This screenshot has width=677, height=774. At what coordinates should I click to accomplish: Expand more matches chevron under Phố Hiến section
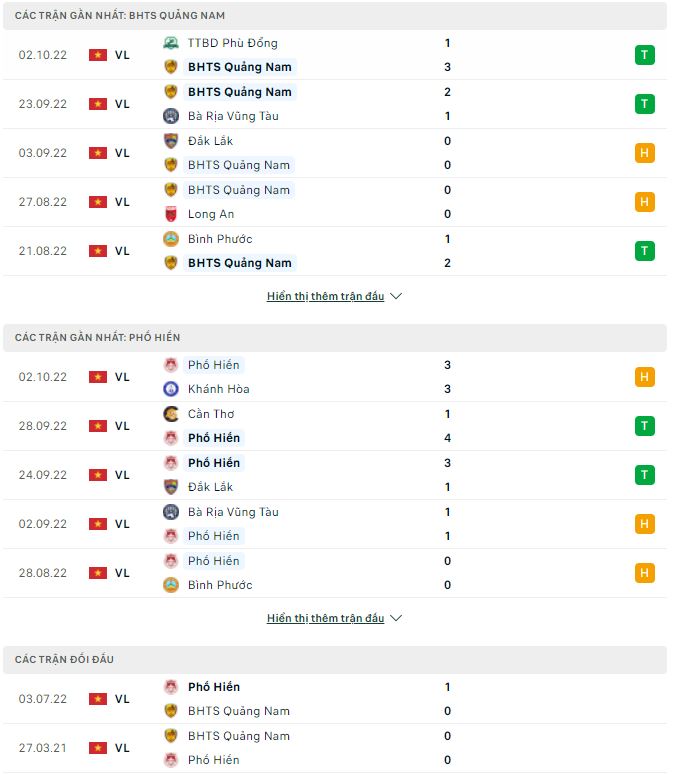[x=395, y=619]
